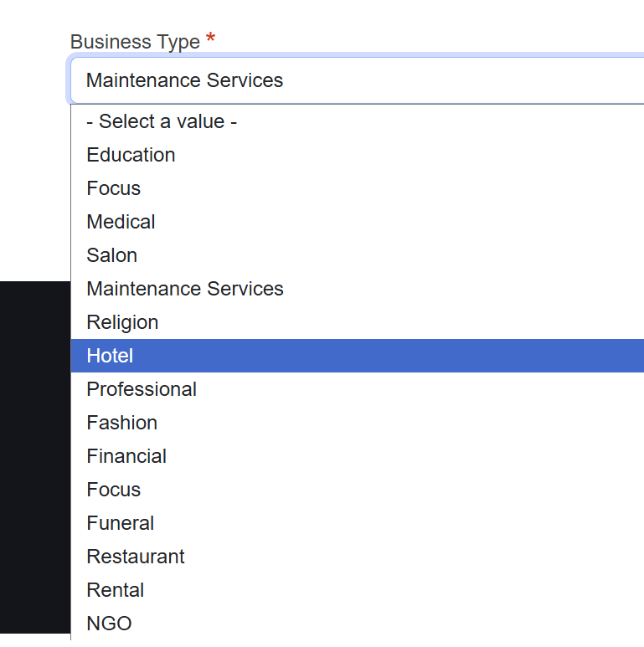Pick Financial as the business type

click(x=126, y=456)
